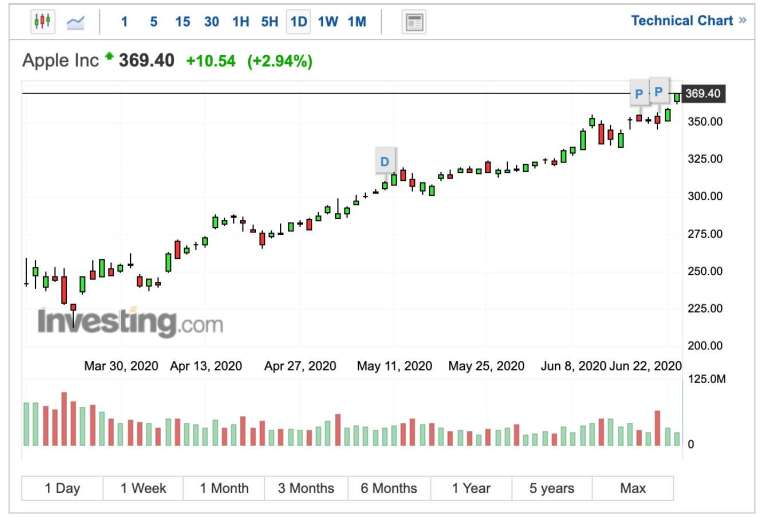Select the 1 minute interval
The height and width of the screenshot is (517, 760).
click(x=125, y=22)
